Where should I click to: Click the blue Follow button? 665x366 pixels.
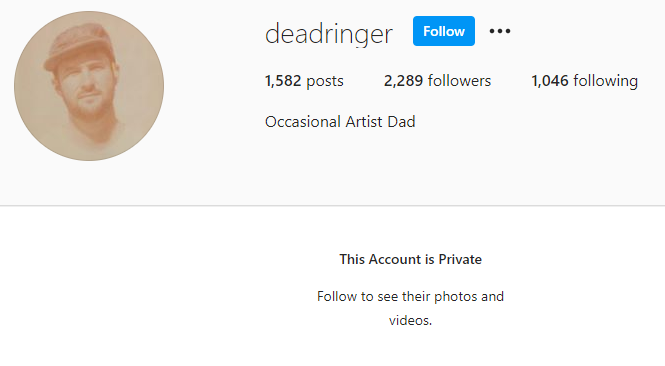tap(444, 31)
